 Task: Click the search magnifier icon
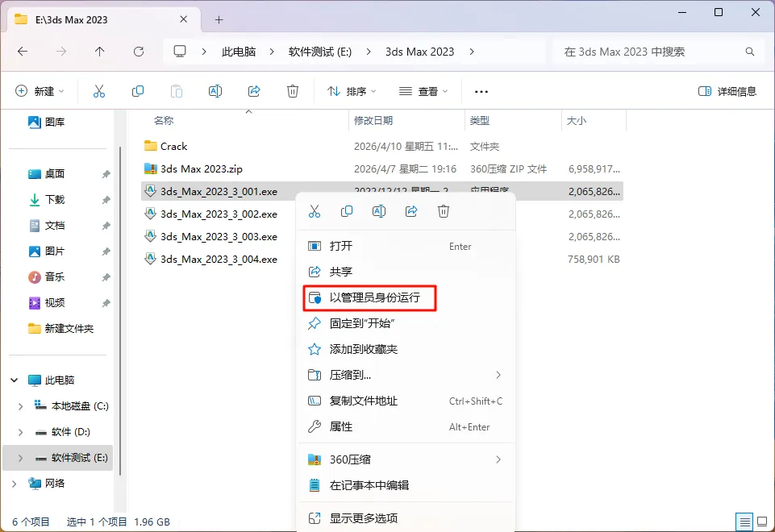coord(750,52)
